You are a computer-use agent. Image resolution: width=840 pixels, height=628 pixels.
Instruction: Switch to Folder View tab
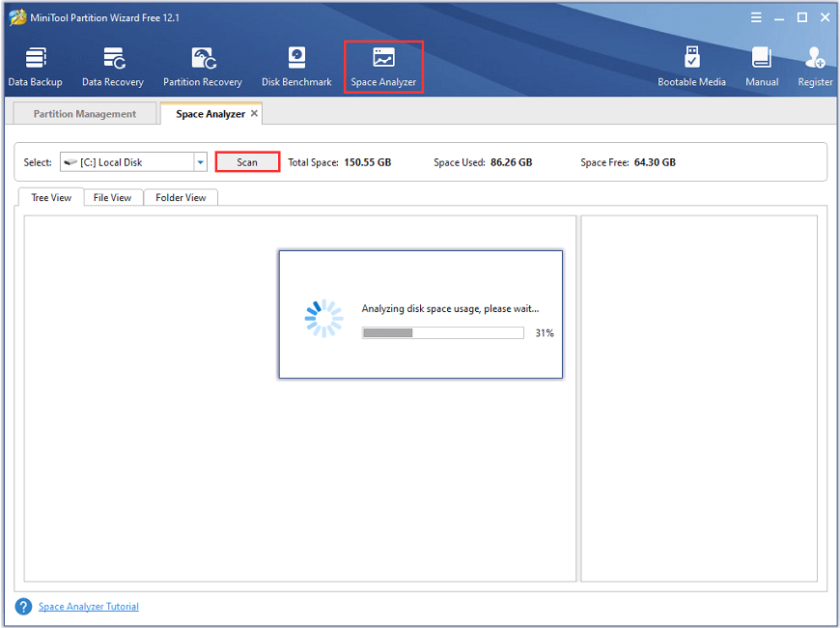pyautogui.click(x=181, y=197)
